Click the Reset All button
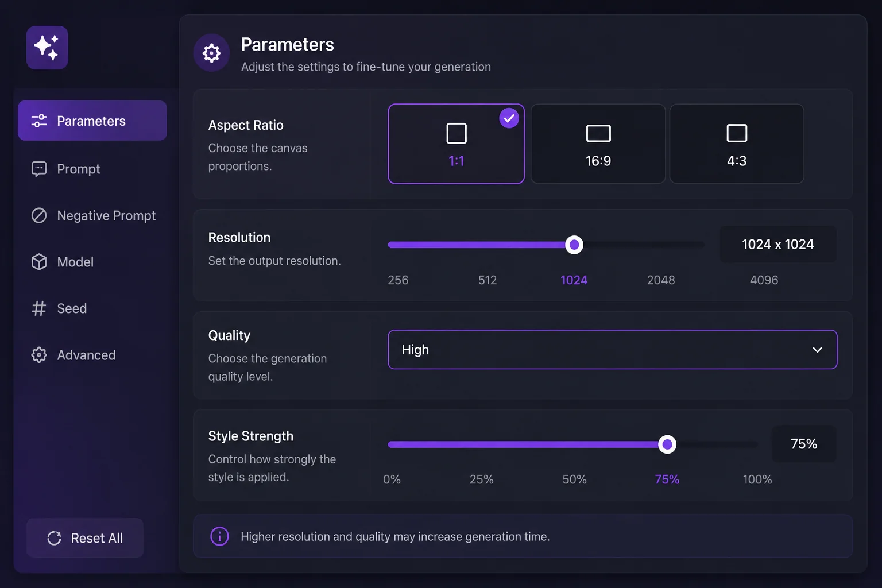The image size is (882, 588). pyautogui.click(x=85, y=538)
